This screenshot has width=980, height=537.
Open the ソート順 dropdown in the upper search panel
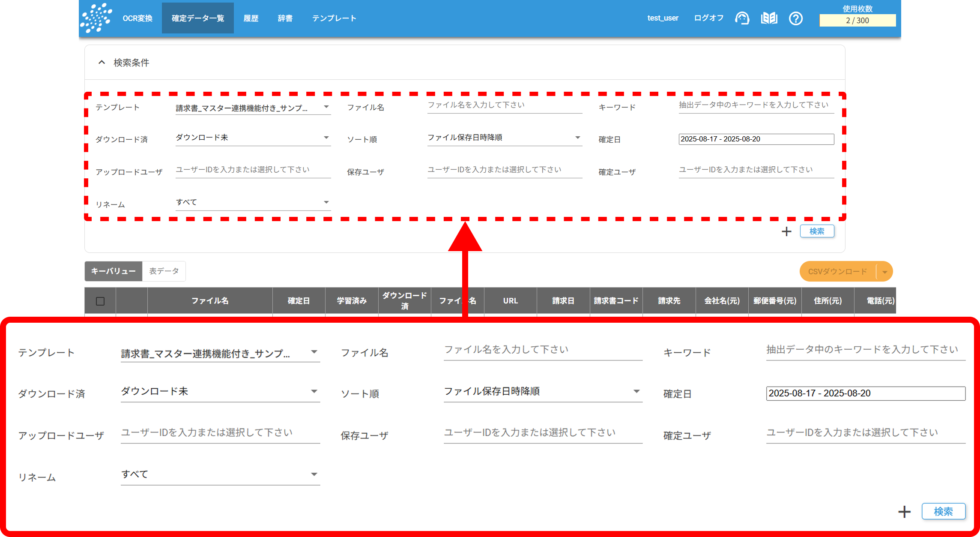pyautogui.click(x=505, y=138)
